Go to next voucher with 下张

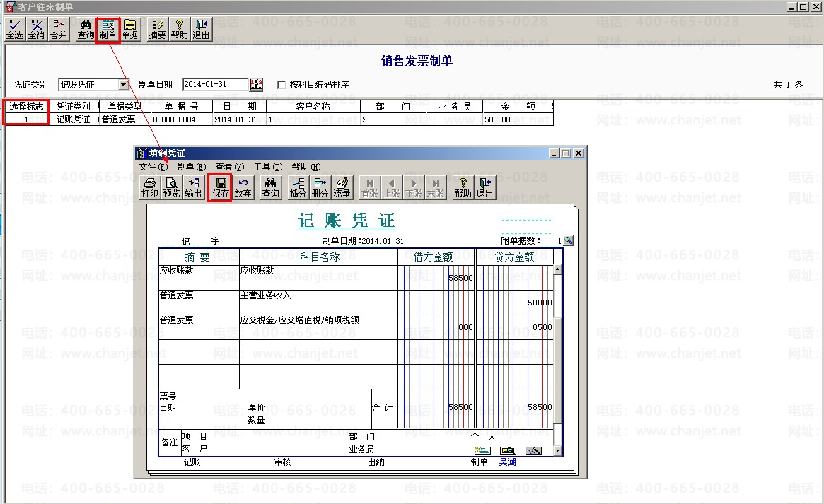pyautogui.click(x=414, y=188)
